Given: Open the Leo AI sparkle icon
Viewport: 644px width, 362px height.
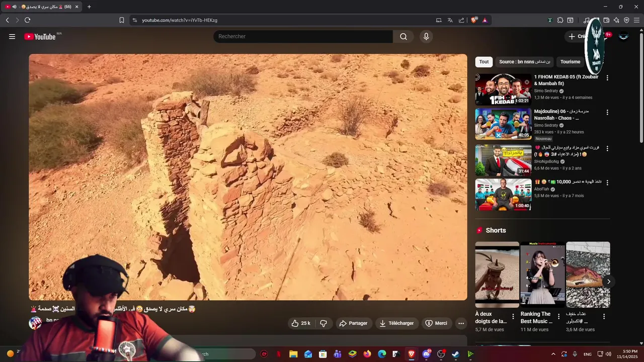Looking at the screenshot, I should pyautogui.click(x=616, y=20).
